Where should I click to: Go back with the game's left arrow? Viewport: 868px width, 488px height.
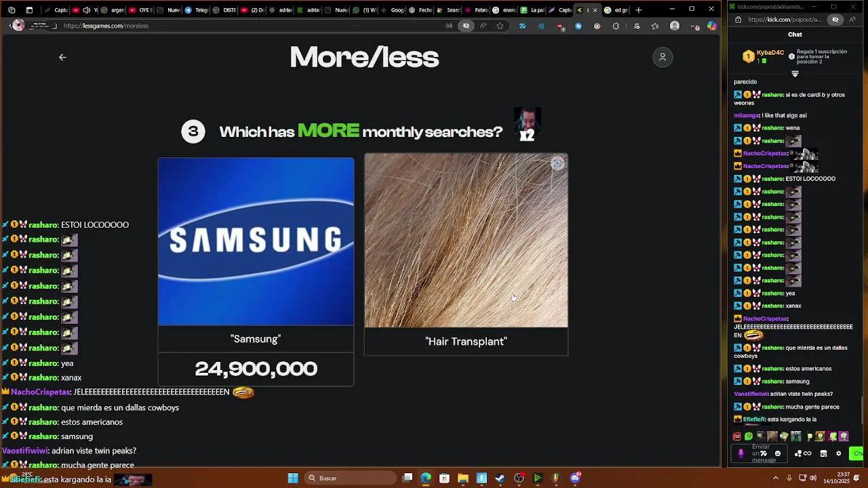point(62,58)
